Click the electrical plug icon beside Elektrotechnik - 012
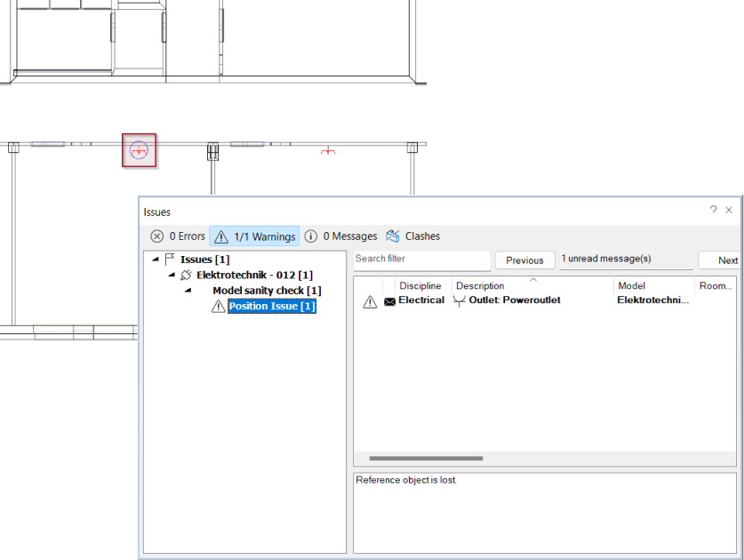 coord(186,276)
